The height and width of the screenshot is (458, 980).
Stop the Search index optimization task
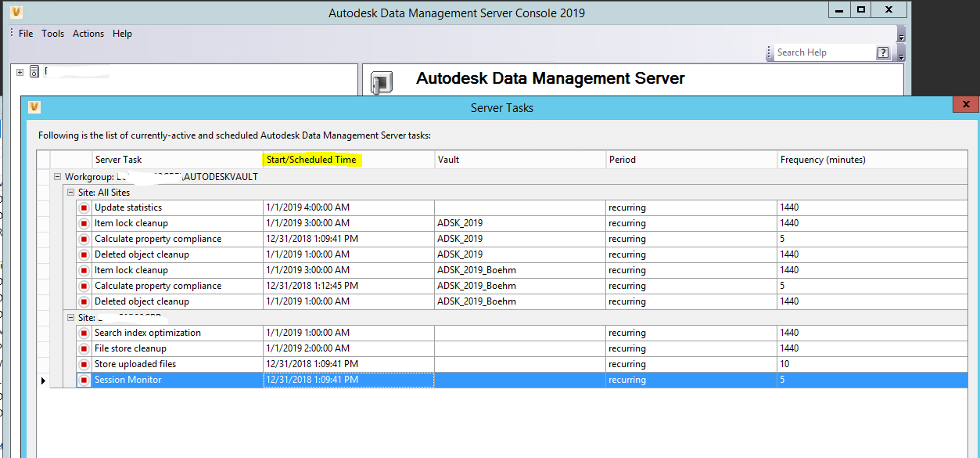pos(84,332)
